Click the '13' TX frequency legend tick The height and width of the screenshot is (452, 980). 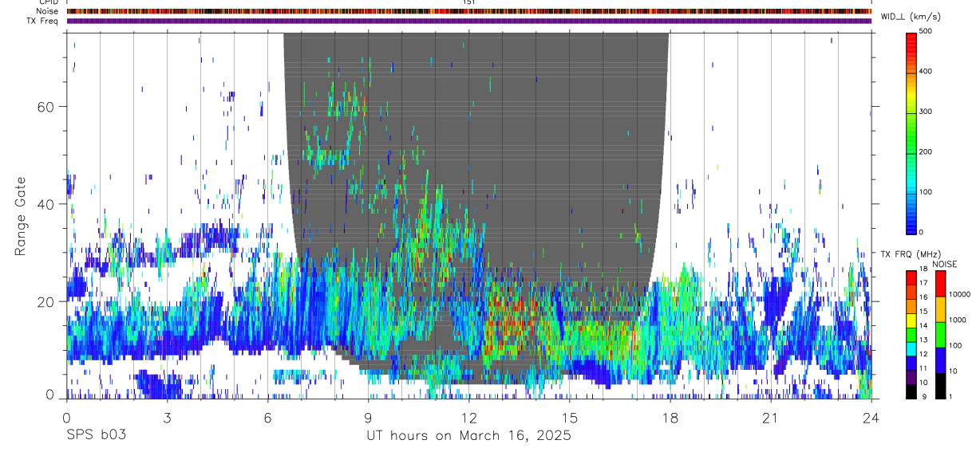point(923,340)
